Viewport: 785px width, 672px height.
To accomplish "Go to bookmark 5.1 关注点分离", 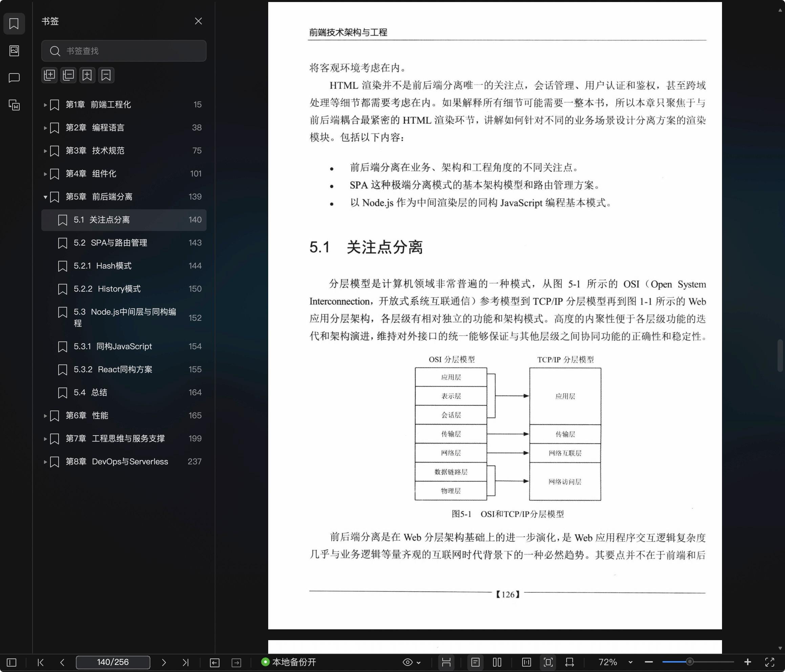I will click(x=124, y=220).
